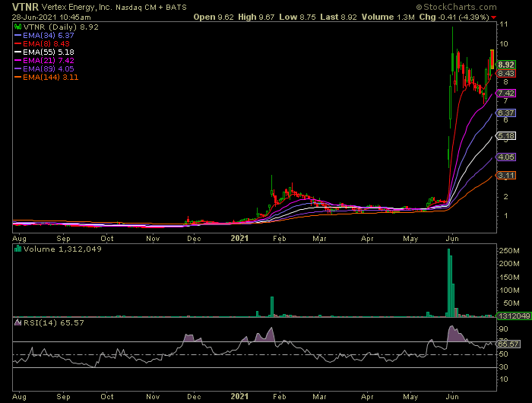This screenshot has width=532, height=403.
Task: Click the 100M label on the volume axis
Action: tap(509, 290)
